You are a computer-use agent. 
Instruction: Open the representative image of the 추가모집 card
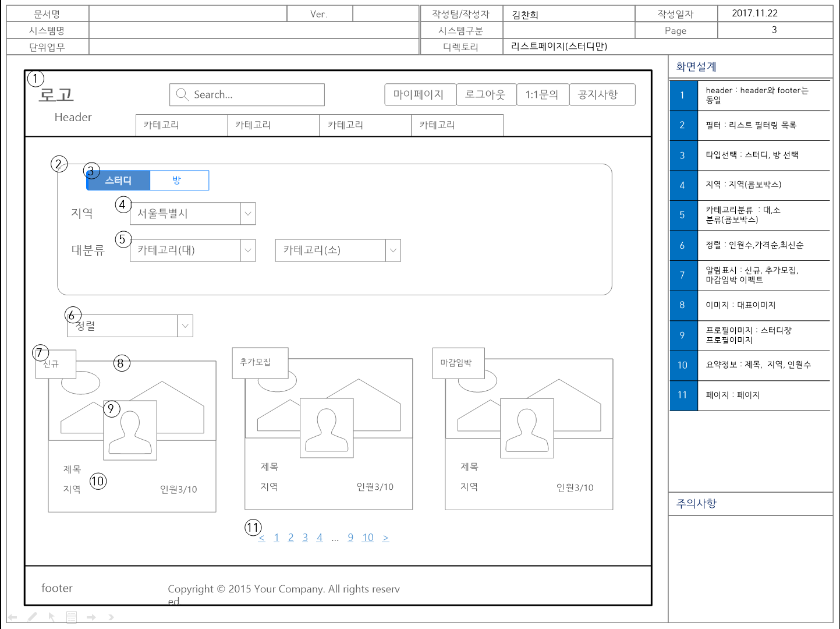[x=329, y=398]
